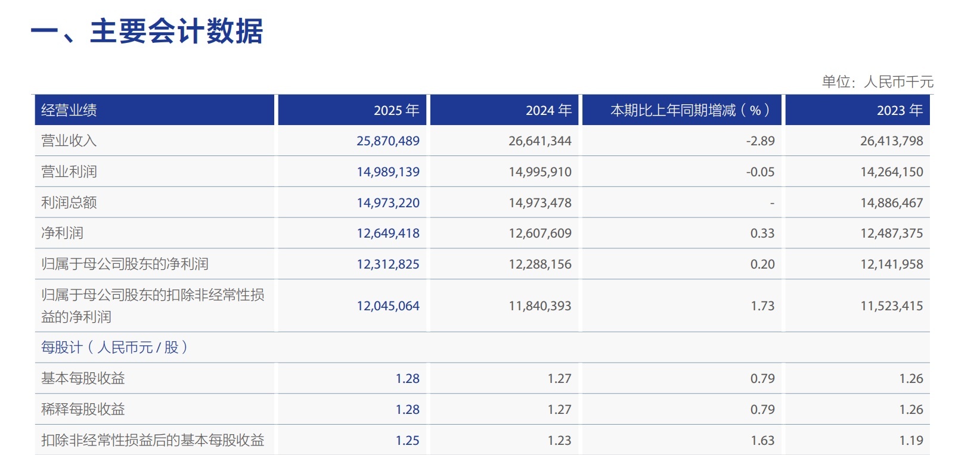Select the 稀释每股收益 row label

click(83, 410)
